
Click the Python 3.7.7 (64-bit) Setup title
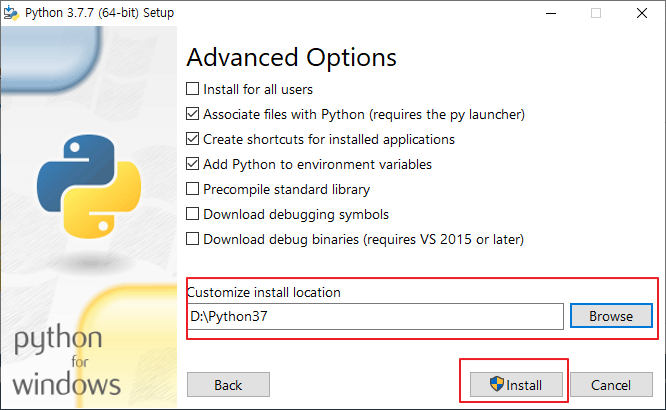[x=99, y=13]
